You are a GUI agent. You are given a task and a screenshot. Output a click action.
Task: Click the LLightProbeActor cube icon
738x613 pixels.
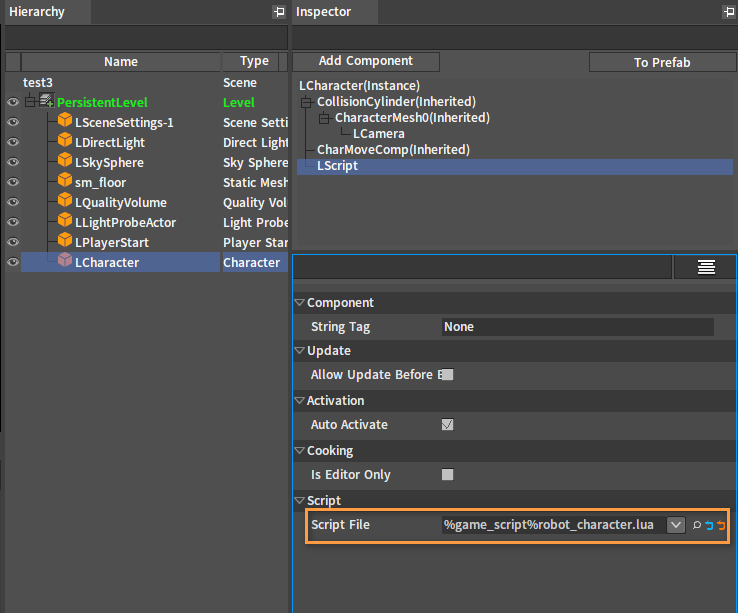pos(65,220)
